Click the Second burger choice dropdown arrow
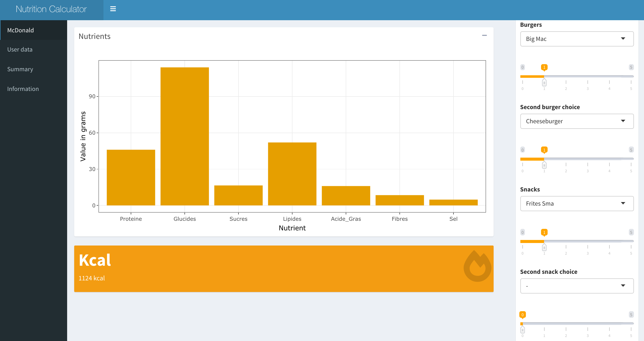 pos(623,121)
